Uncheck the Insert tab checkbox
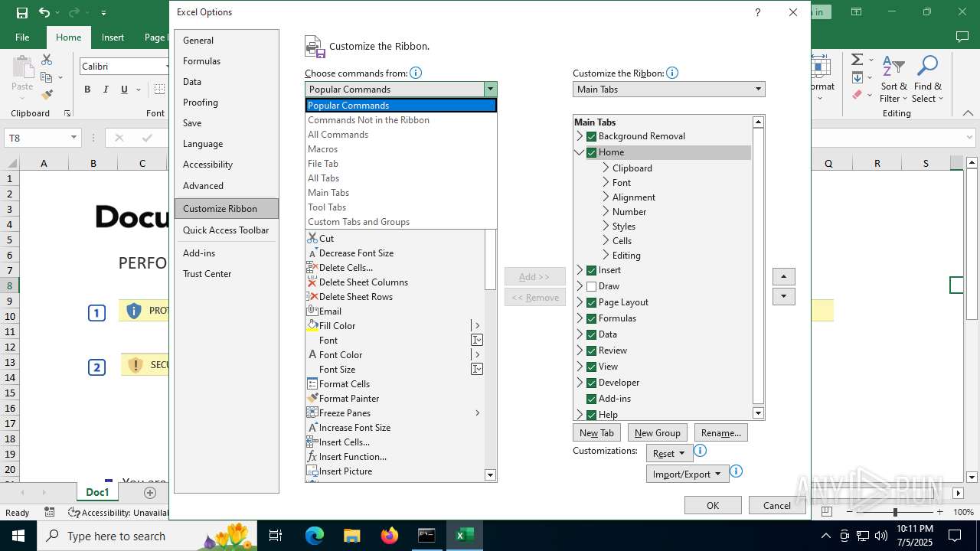This screenshot has width=980, height=551. coord(591,270)
